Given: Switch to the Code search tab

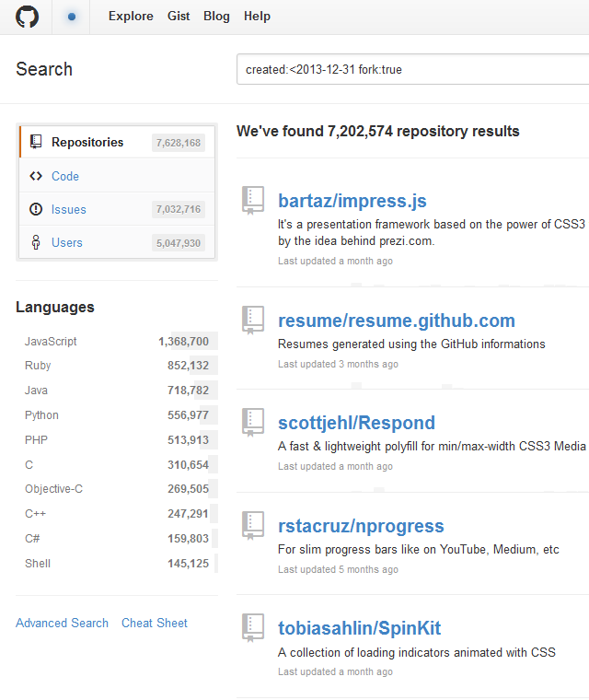Looking at the screenshot, I should (x=64, y=176).
